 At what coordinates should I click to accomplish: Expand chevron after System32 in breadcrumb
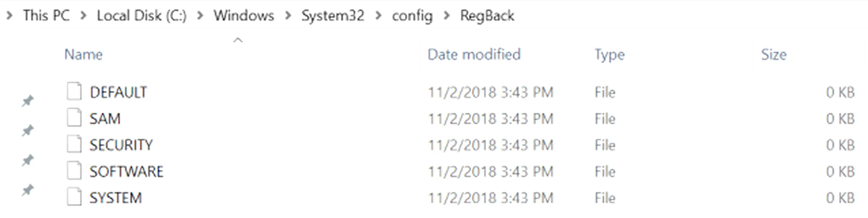pos(378,16)
